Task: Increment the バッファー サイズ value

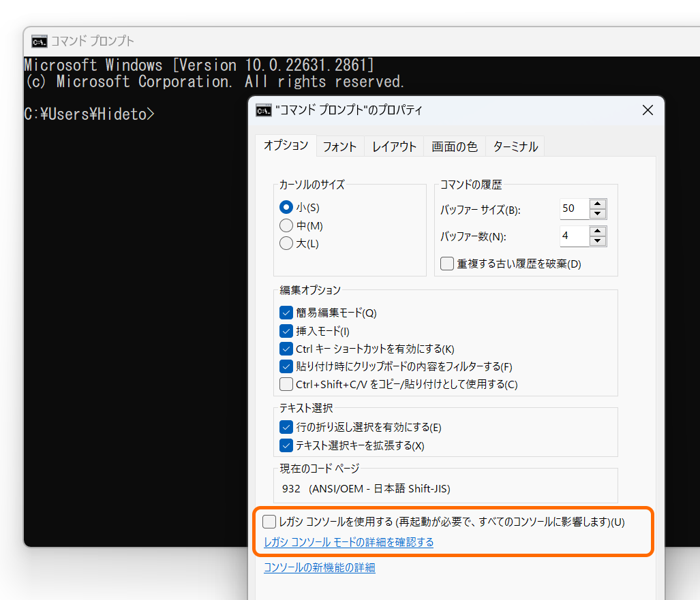Action: point(597,204)
